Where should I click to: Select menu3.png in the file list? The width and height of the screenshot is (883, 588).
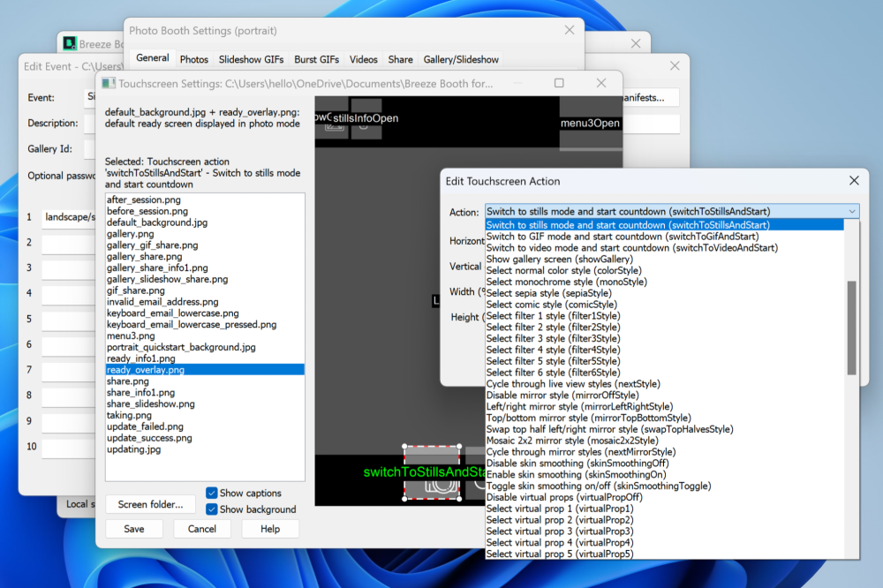pos(205,335)
